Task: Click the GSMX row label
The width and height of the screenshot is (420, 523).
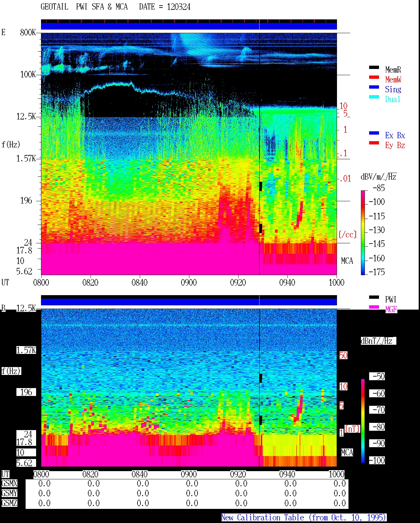Action: (9, 483)
